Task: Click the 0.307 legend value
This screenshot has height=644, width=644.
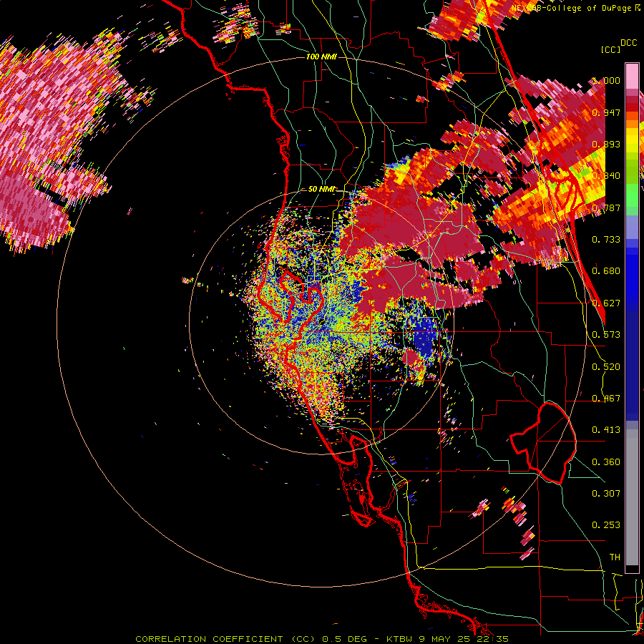Action: coord(606,494)
